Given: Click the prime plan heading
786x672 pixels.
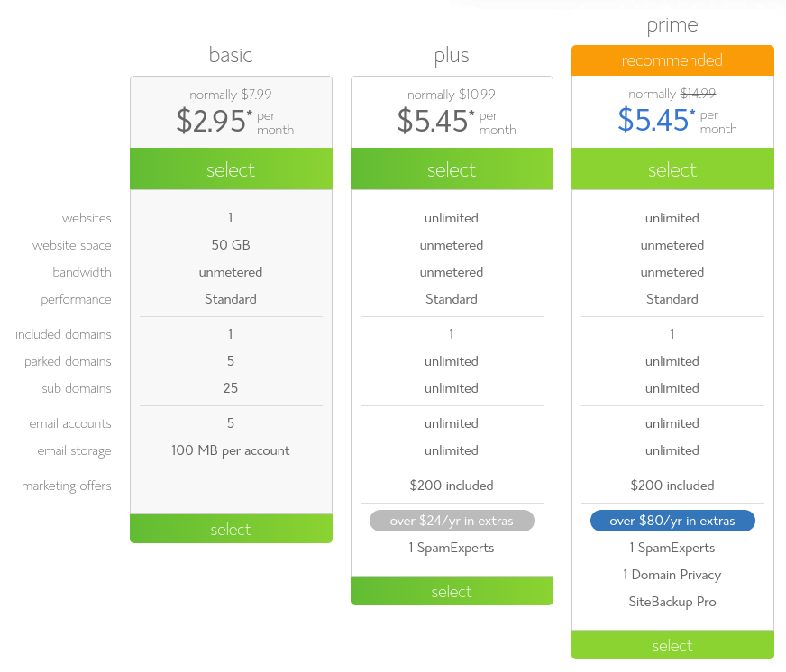Looking at the screenshot, I should pos(672,25).
